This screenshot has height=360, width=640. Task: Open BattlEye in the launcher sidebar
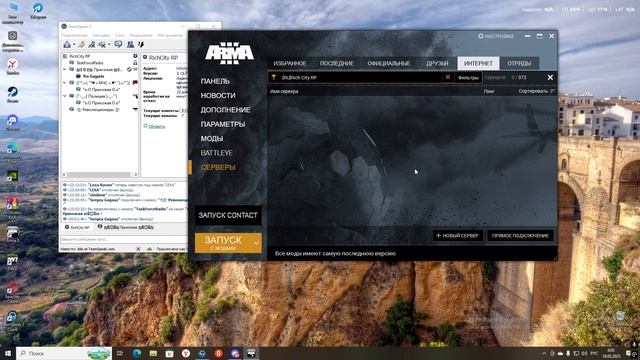click(216, 153)
